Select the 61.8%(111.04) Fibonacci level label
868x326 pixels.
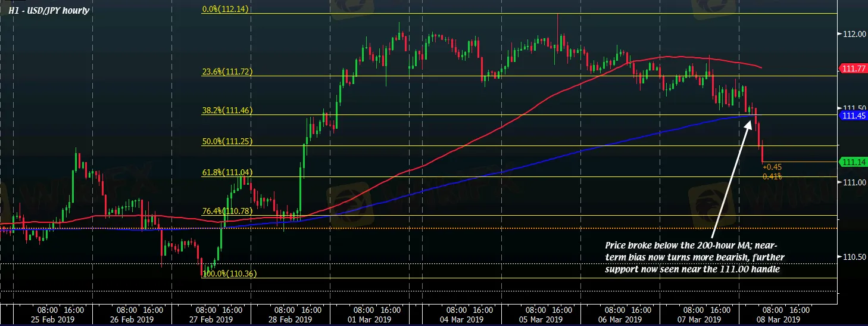coord(227,172)
